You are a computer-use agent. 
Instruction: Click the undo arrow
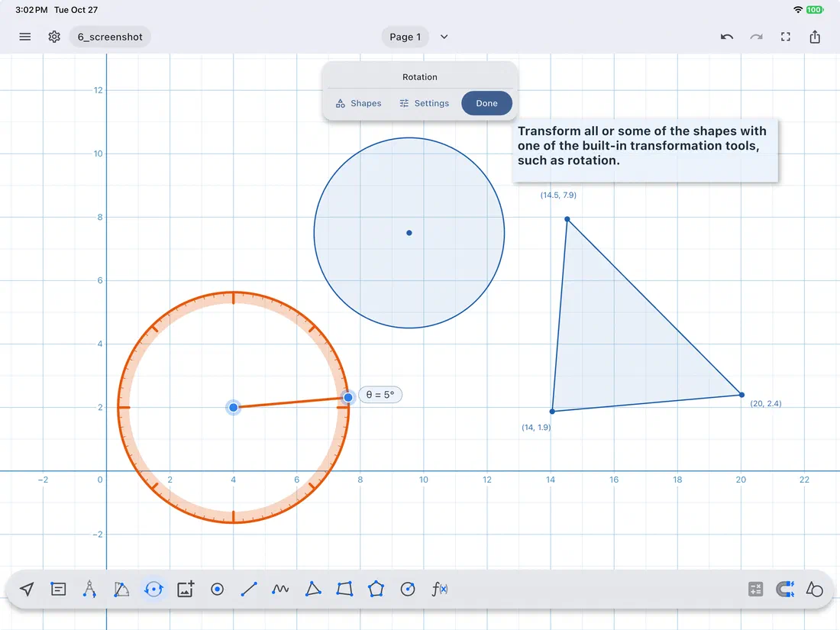[x=727, y=37]
